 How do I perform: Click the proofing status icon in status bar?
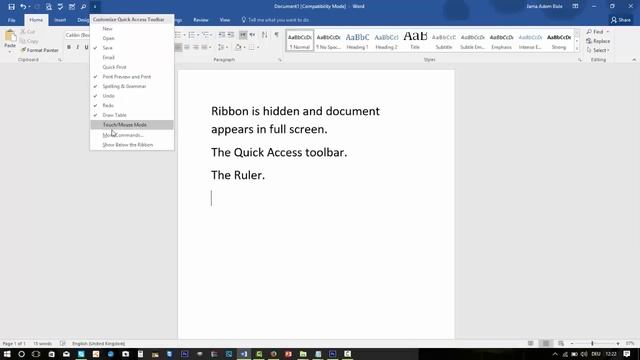[x=62, y=344]
